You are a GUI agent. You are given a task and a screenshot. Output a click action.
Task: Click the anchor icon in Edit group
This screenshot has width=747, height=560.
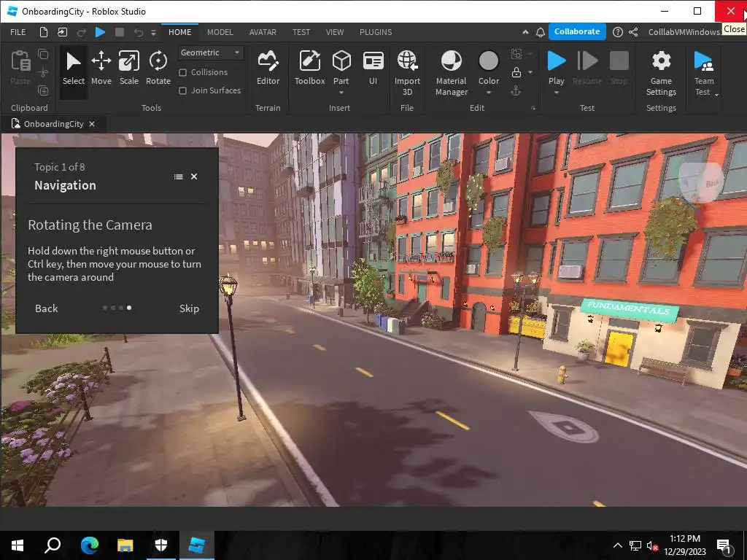pyautogui.click(x=516, y=90)
